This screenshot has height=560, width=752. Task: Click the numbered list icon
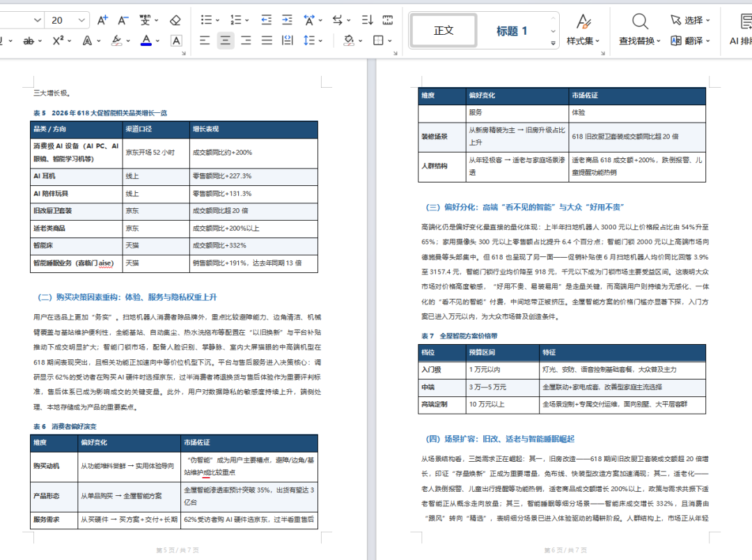[235, 20]
